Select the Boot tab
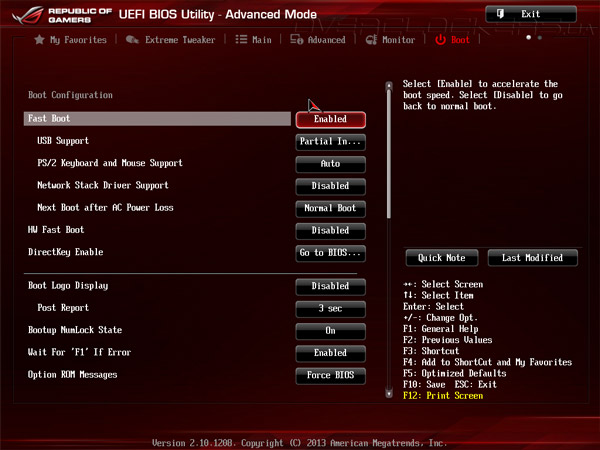 460,40
